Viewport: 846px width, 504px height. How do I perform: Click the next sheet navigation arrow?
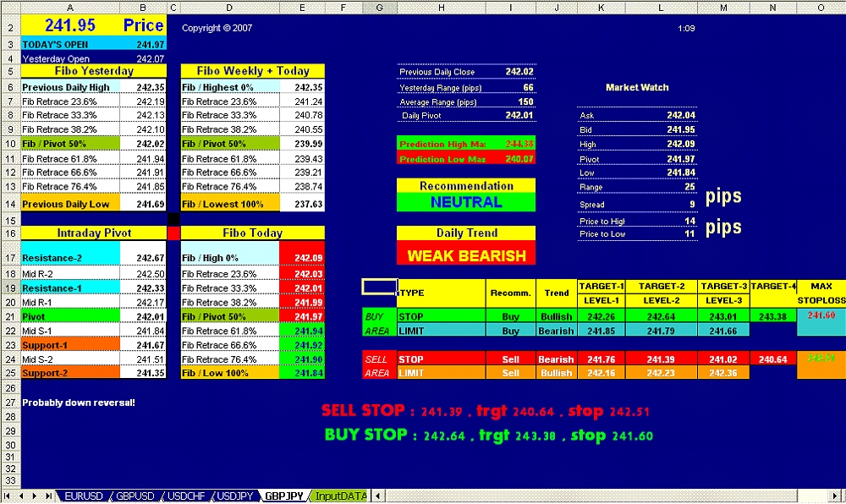click(x=35, y=496)
